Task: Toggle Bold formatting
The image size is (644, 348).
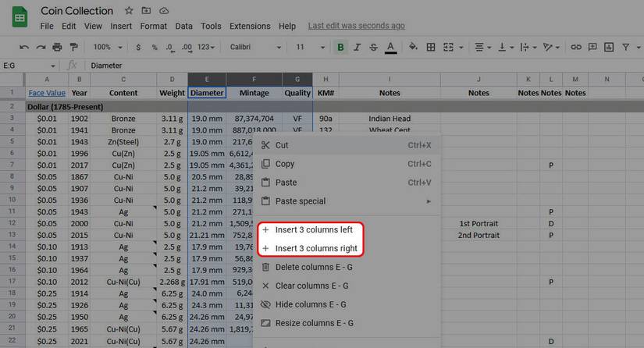Action: click(340, 48)
